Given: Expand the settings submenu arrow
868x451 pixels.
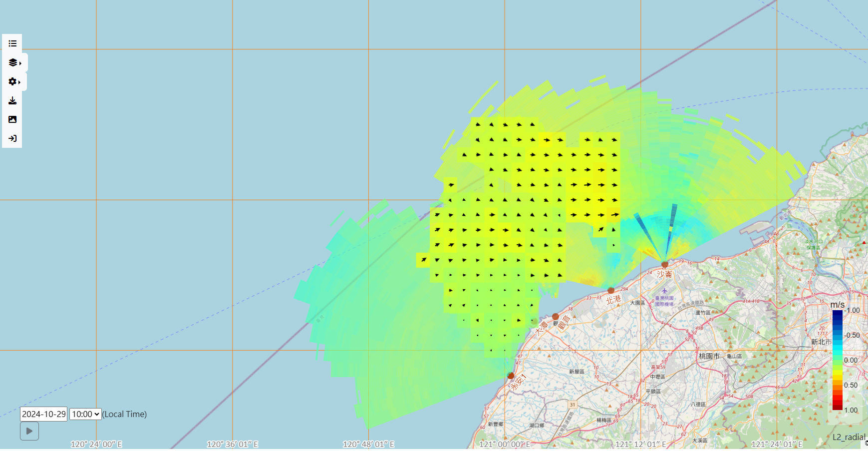Looking at the screenshot, I should [x=20, y=82].
